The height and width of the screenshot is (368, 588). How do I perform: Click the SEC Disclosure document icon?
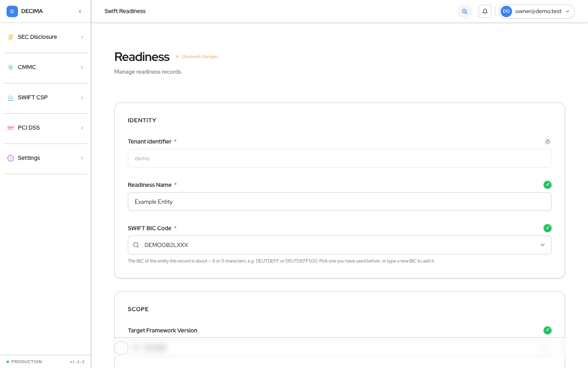coord(11,37)
